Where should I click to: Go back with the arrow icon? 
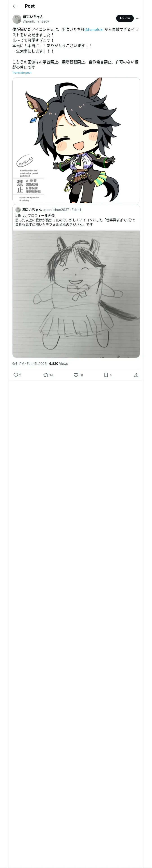(x=14, y=6)
